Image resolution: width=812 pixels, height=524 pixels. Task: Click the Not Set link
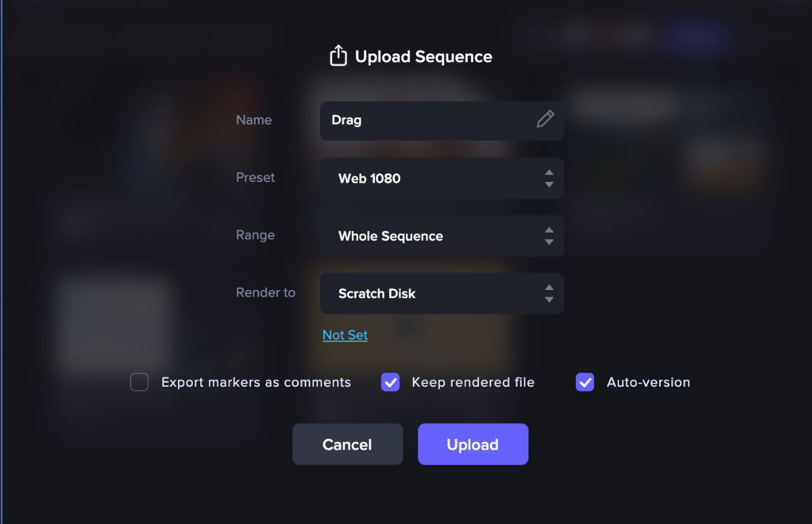(x=344, y=335)
